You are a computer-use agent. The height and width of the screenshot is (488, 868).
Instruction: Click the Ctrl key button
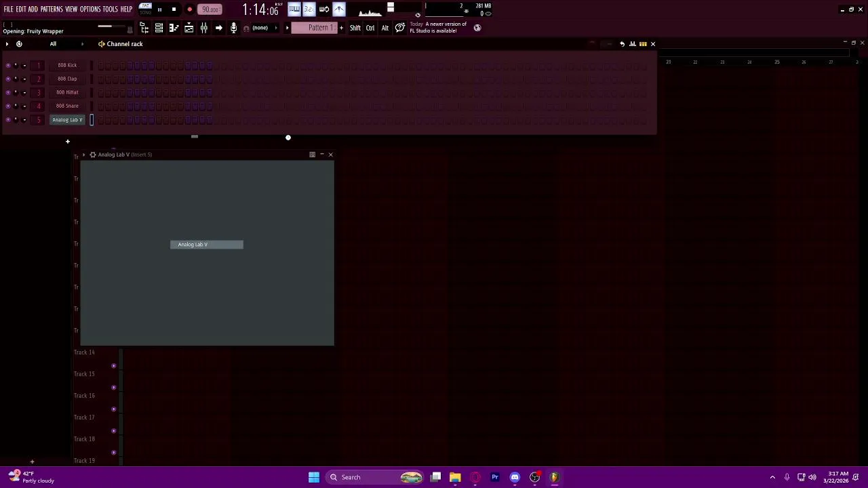[x=370, y=28]
